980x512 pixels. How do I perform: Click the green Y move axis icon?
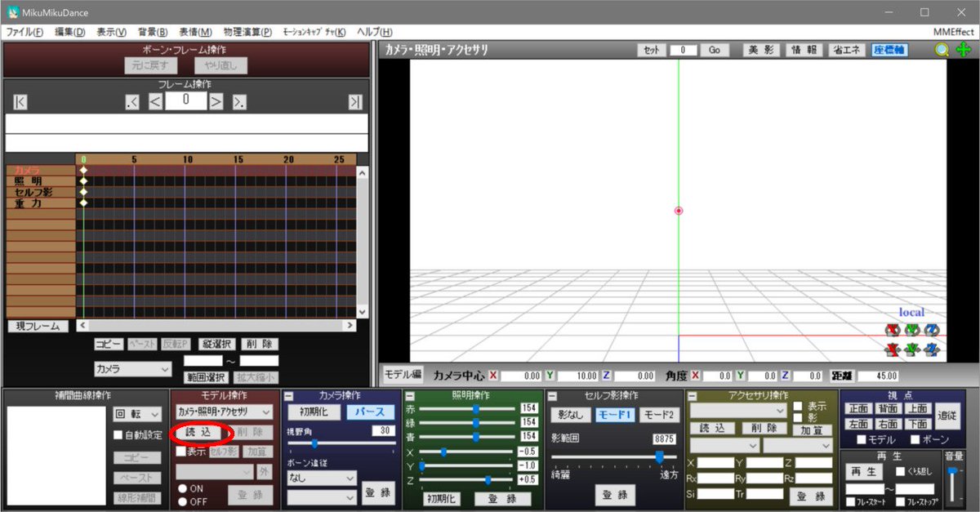pyautogui.click(x=912, y=350)
